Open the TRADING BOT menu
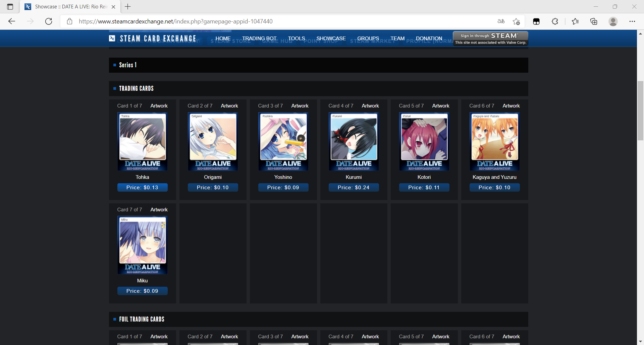The image size is (644, 345). (x=259, y=39)
